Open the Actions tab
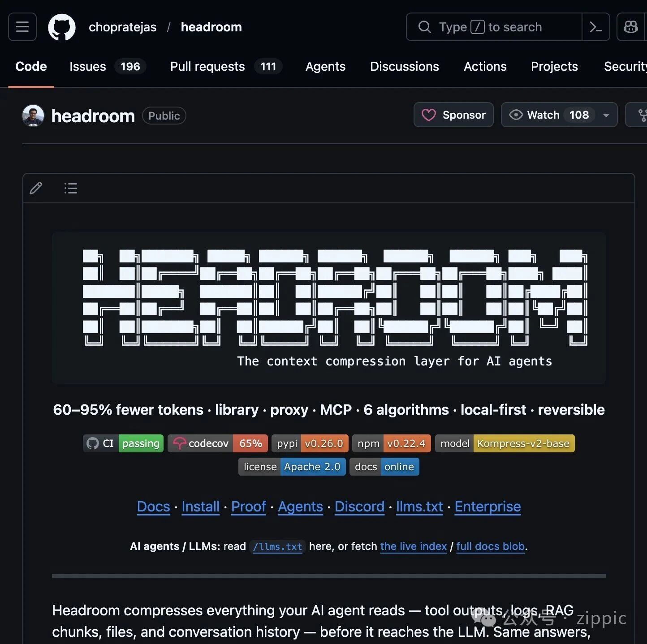The image size is (647, 644). (x=485, y=66)
